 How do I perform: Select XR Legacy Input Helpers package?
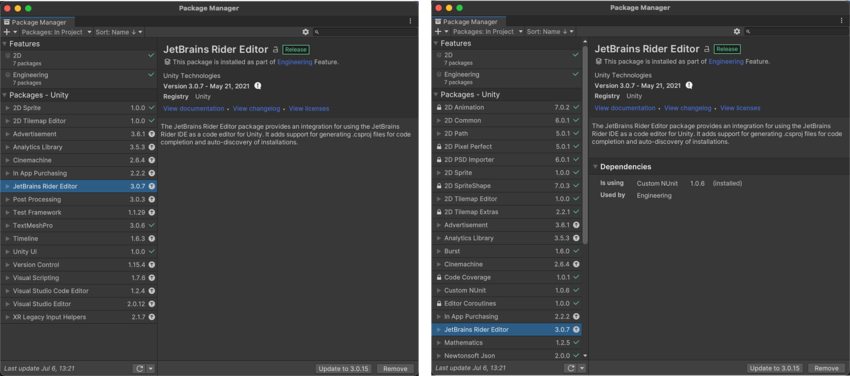coord(79,317)
